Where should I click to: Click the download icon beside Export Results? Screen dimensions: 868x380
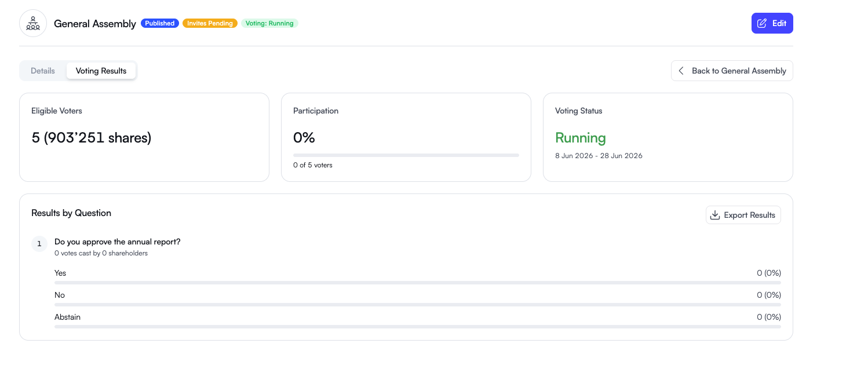point(715,215)
